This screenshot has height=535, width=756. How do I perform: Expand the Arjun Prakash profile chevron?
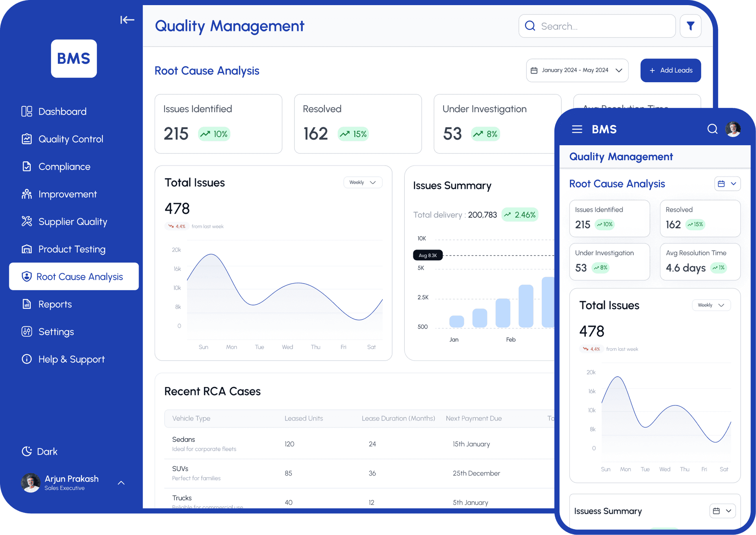[x=121, y=483]
